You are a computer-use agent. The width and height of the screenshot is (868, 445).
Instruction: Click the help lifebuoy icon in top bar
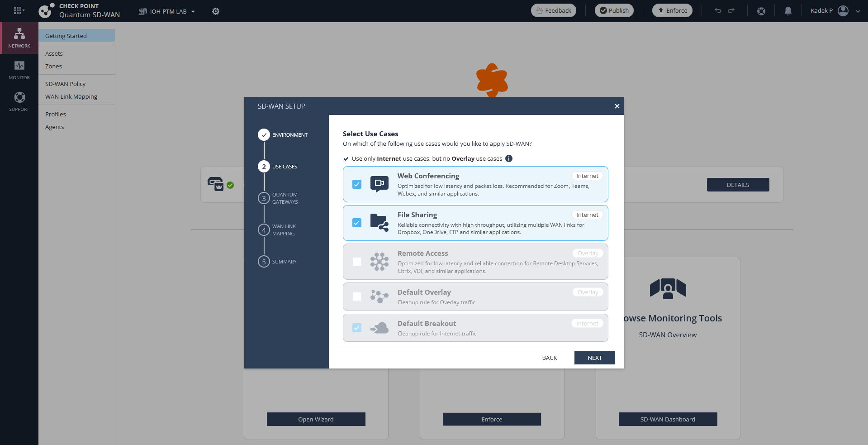761,11
